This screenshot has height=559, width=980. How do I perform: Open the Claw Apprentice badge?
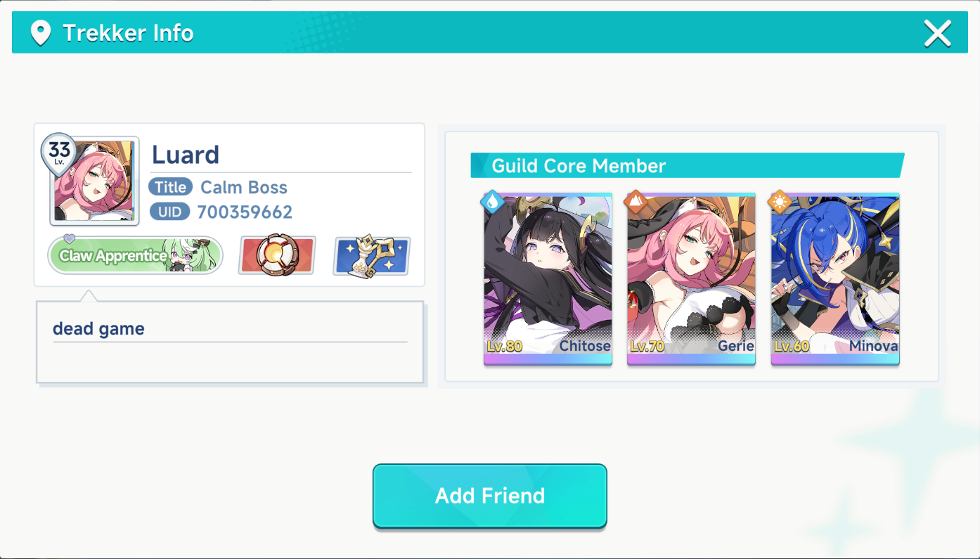(135, 255)
